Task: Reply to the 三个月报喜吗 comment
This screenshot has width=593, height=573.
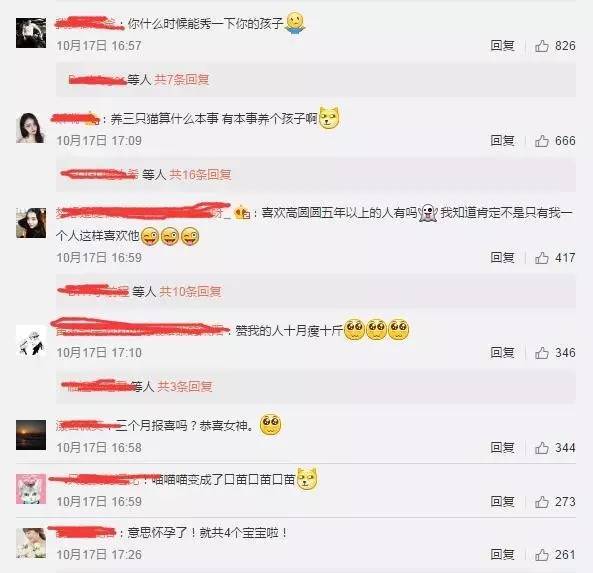Action: point(502,447)
